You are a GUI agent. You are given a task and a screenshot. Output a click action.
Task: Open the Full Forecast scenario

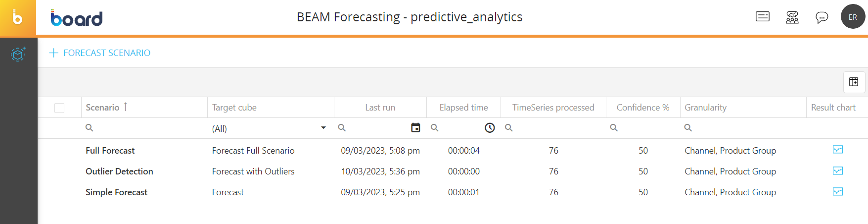click(x=110, y=151)
